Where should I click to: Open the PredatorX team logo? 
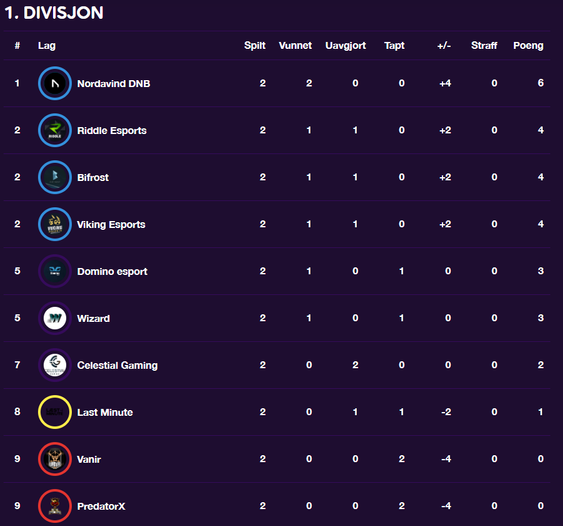pos(55,506)
